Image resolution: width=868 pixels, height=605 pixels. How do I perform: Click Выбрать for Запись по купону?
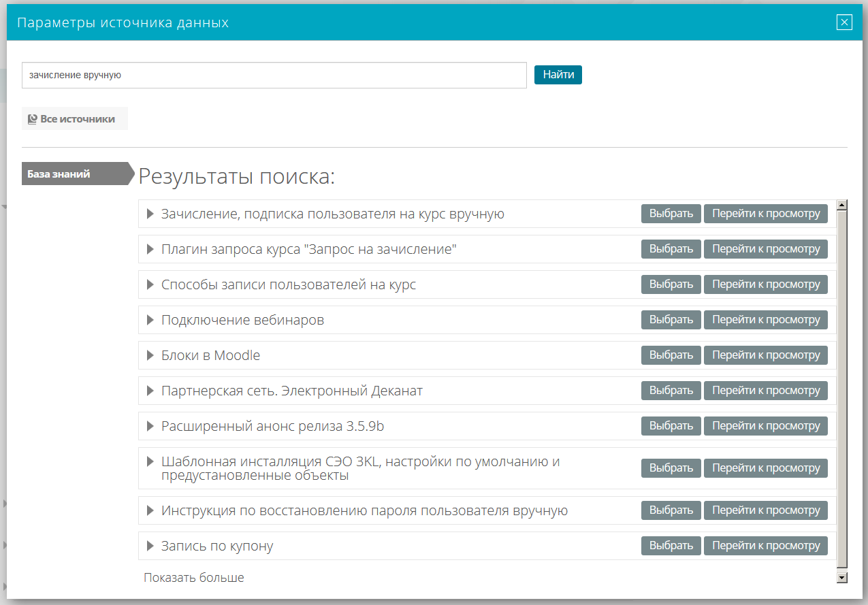671,546
